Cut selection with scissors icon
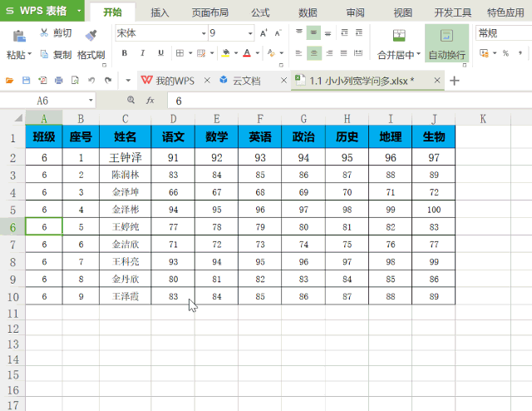This screenshot has width=532, height=411. [x=44, y=32]
